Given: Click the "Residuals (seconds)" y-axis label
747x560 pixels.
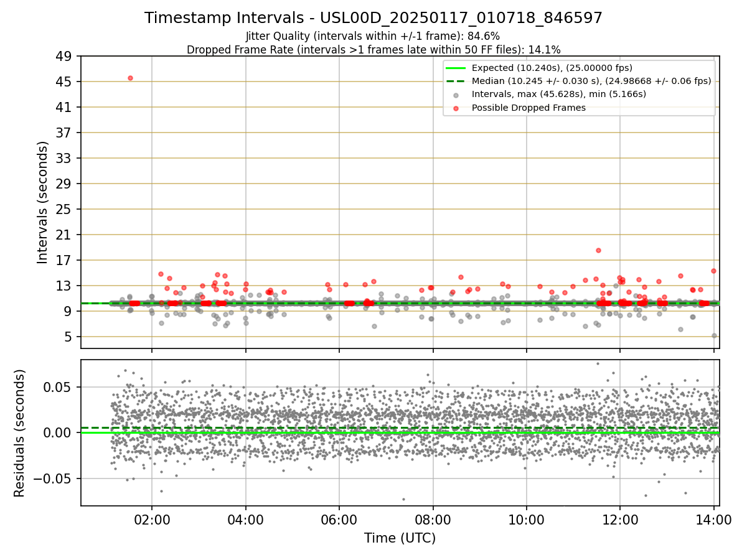Looking at the screenshot, I should (20, 433).
